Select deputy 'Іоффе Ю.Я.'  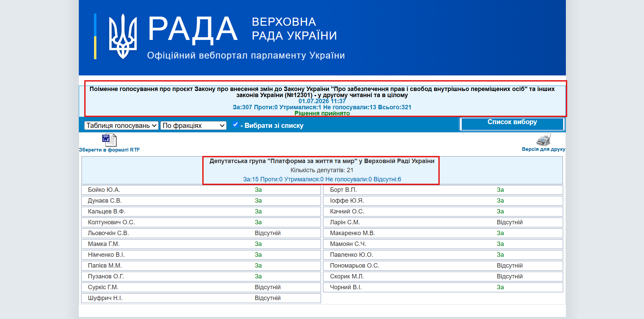347,201
